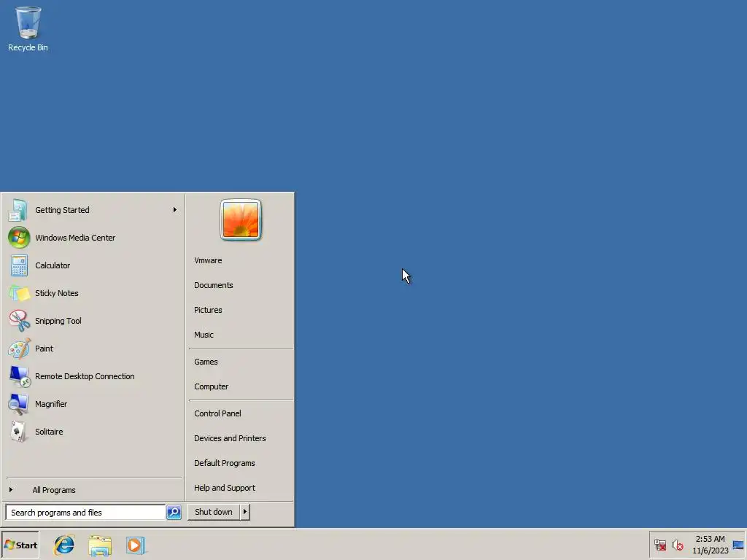This screenshot has height=560, width=747.
Task: Open Windows Explorer folder on taskbar
Action: 99,545
